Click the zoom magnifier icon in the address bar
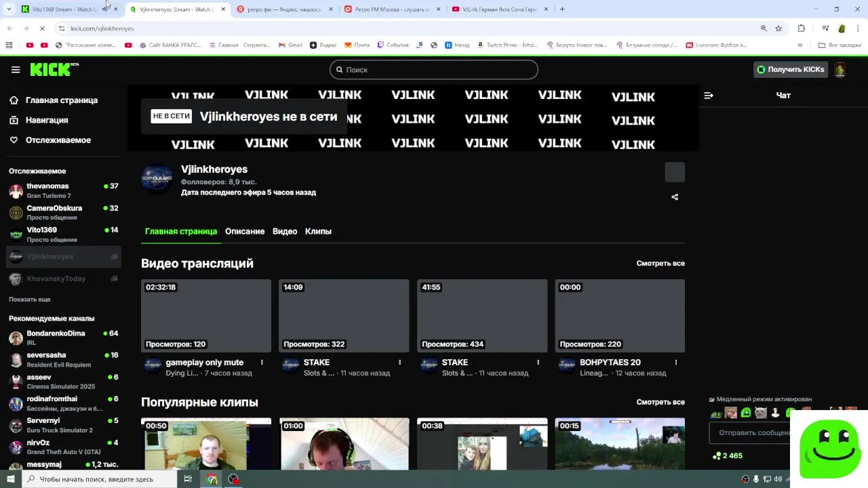The height and width of the screenshot is (488, 868). click(764, 28)
